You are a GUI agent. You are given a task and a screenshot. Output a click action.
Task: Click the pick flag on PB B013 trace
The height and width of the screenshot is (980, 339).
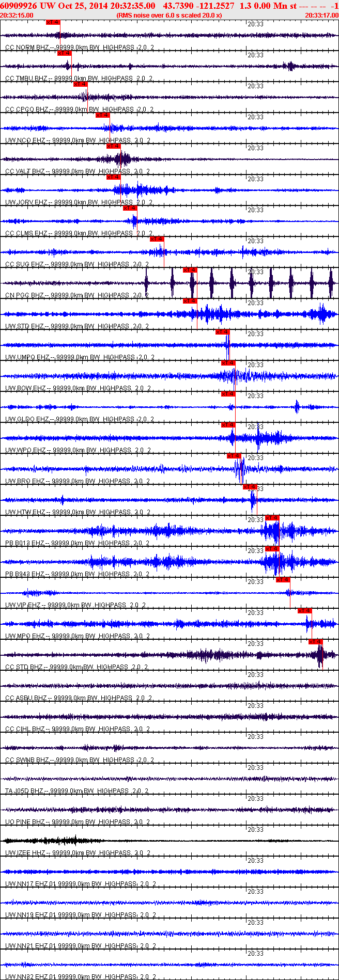point(272,518)
